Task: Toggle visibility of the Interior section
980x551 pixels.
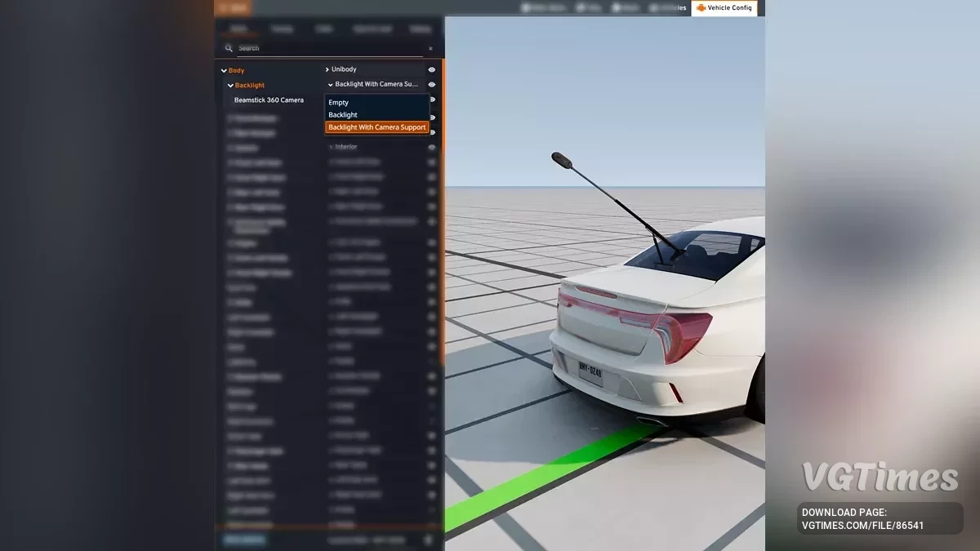Action: [431, 146]
